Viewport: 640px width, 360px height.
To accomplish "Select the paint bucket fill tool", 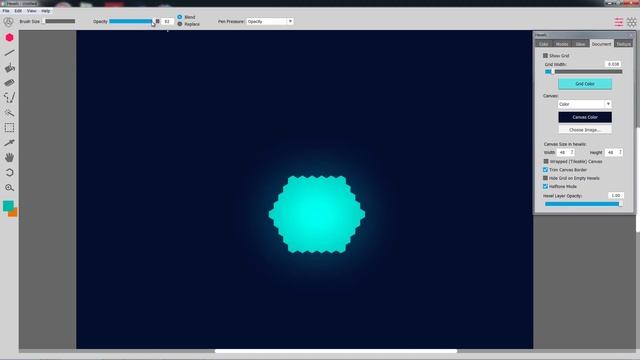I will [x=9, y=68].
